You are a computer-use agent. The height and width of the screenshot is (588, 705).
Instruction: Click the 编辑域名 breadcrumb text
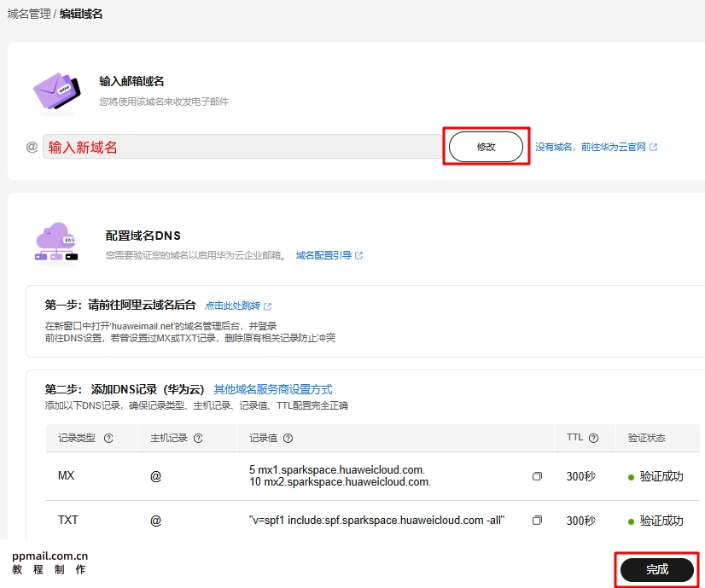(x=81, y=14)
